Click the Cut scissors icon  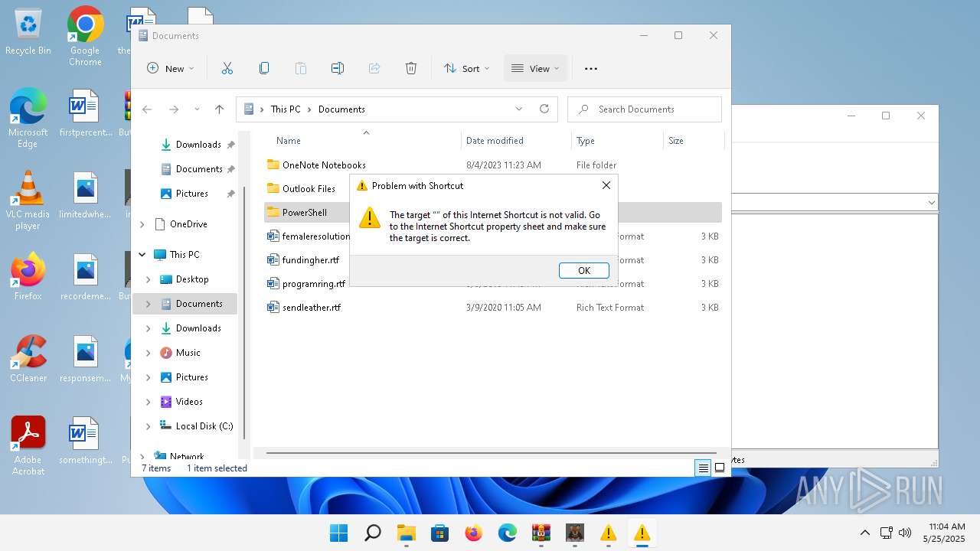pyautogui.click(x=227, y=68)
